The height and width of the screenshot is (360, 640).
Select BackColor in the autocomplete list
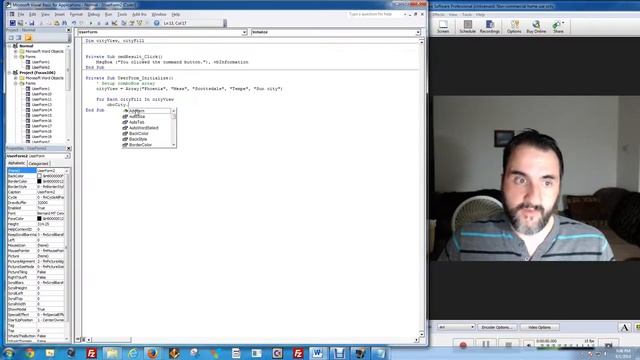(x=138, y=133)
